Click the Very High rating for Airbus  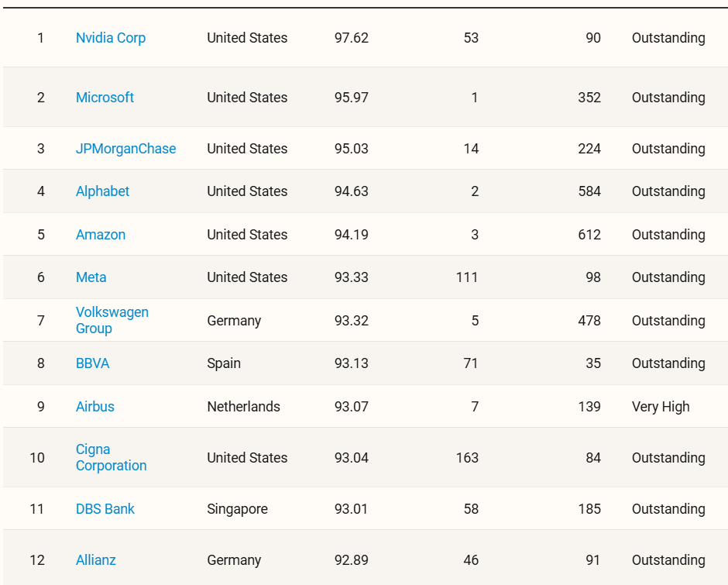pyautogui.click(x=660, y=407)
